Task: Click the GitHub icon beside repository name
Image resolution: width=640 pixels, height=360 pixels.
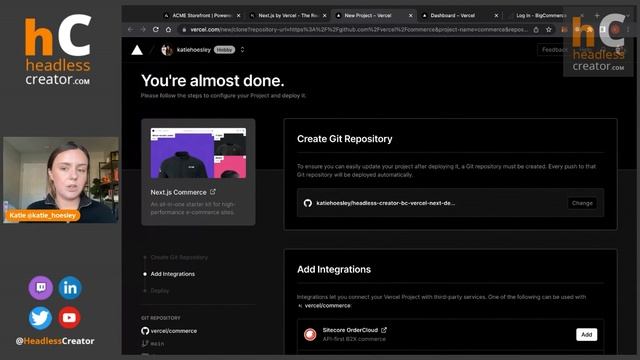Action: point(308,203)
